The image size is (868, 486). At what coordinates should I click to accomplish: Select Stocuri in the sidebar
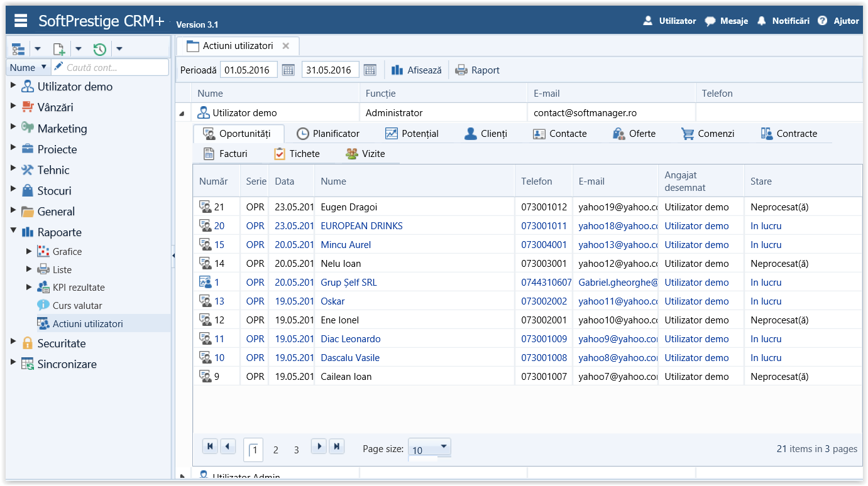(x=54, y=191)
